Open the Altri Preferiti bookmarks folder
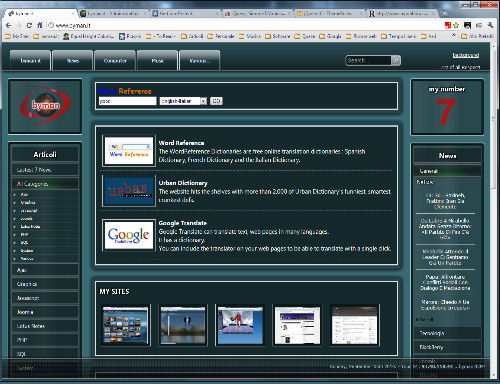500x384 pixels. tap(478, 36)
